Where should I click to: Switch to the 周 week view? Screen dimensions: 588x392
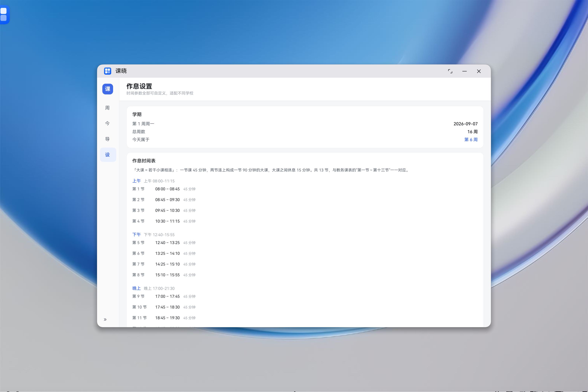[x=107, y=108]
